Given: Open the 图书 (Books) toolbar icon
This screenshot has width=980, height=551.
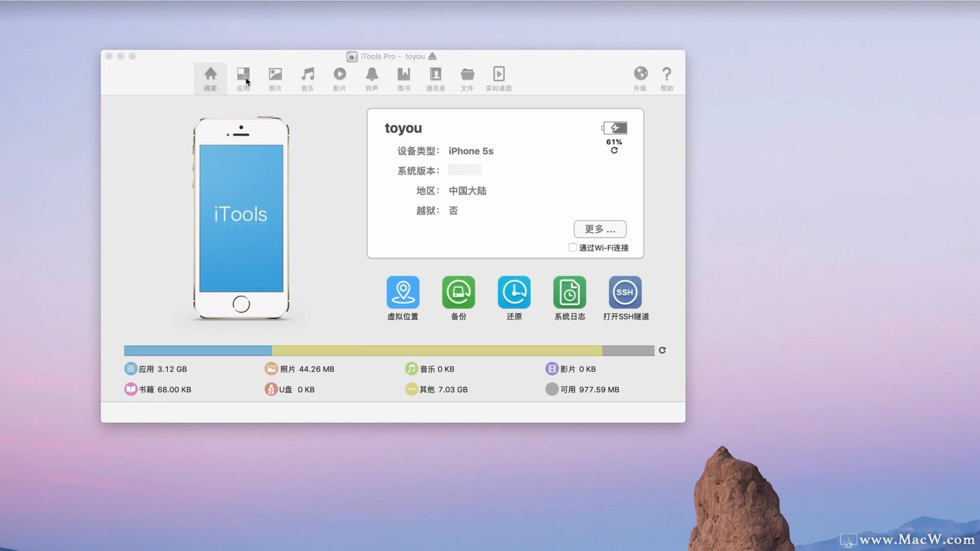Looking at the screenshot, I should pos(403,74).
